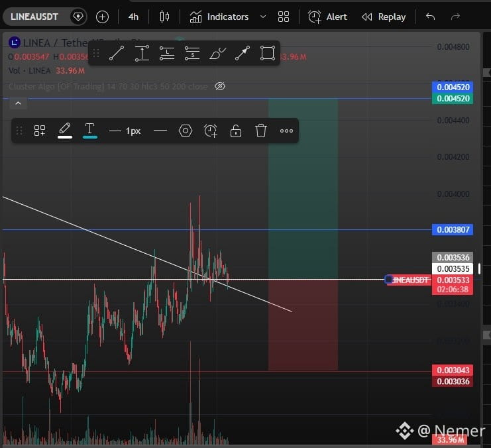
Task: Click the 0.003807 price label
Action: (x=453, y=230)
